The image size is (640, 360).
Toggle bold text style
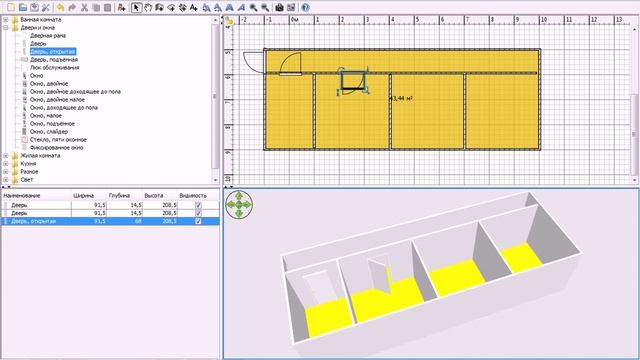pos(229,7)
